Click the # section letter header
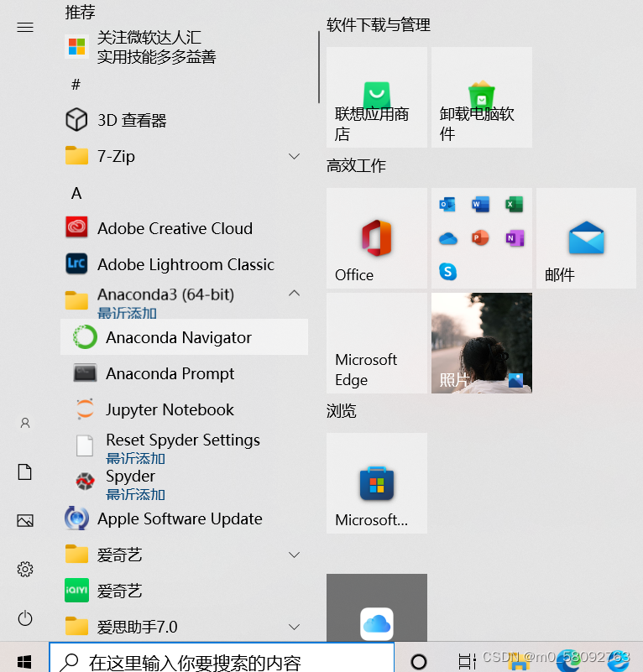Screen dimensions: 643x672 click(x=76, y=85)
